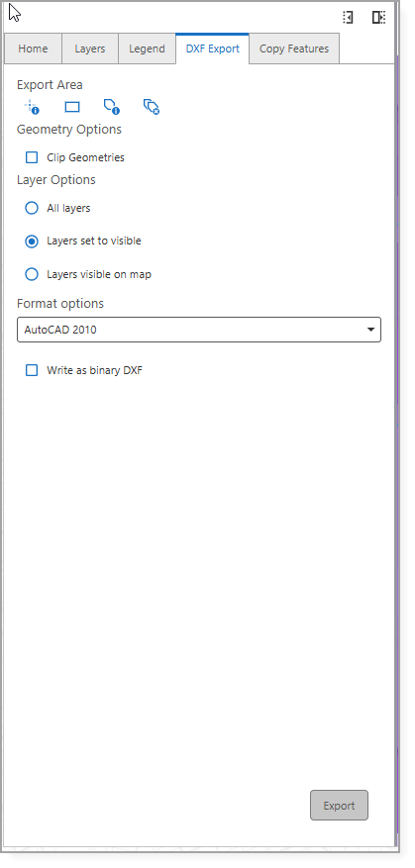Click the Export button
Viewport: 415px width, 868px height.
(x=339, y=806)
